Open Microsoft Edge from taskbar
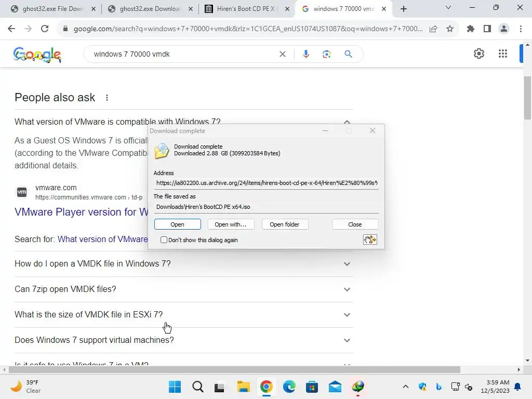This screenshot has width=532, height=399. click(289, 387)
